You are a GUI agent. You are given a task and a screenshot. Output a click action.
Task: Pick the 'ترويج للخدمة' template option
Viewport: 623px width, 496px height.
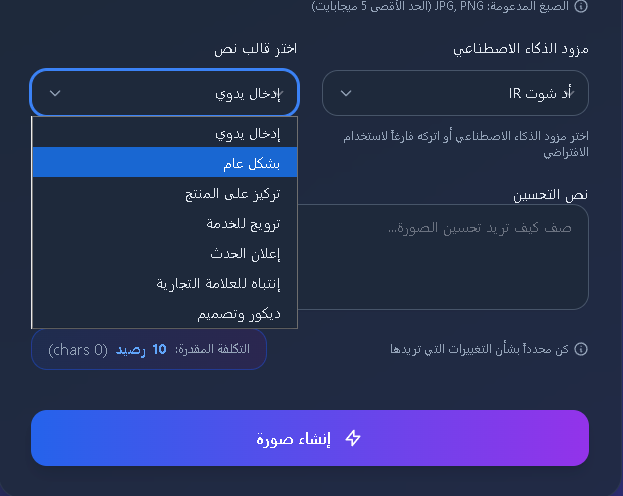point(165,223)
